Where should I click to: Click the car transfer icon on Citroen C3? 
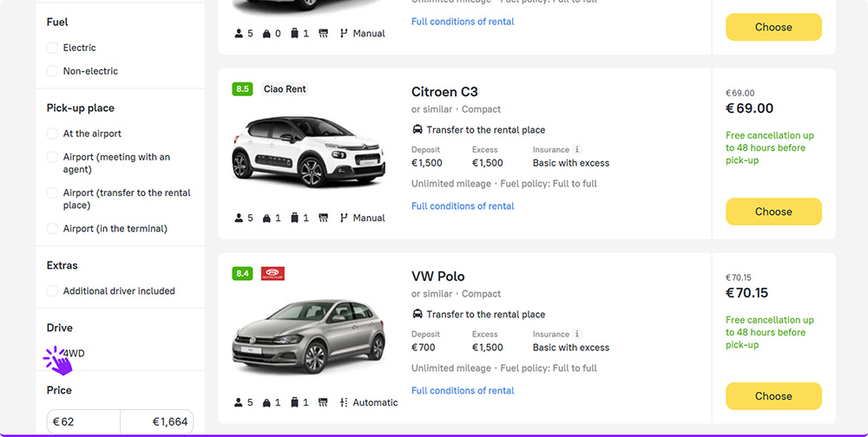(x=418, y=129)
